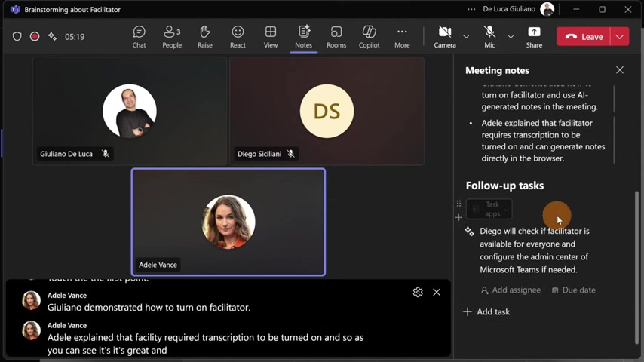644x362 pixels.
Task: Click Follow-up tasks heading
Action: point(504,186)
